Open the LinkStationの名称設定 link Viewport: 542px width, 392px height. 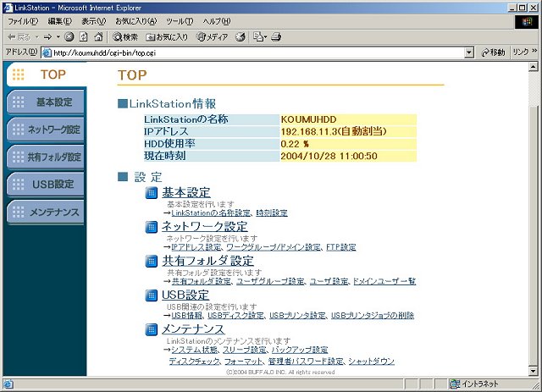(211, 213)
